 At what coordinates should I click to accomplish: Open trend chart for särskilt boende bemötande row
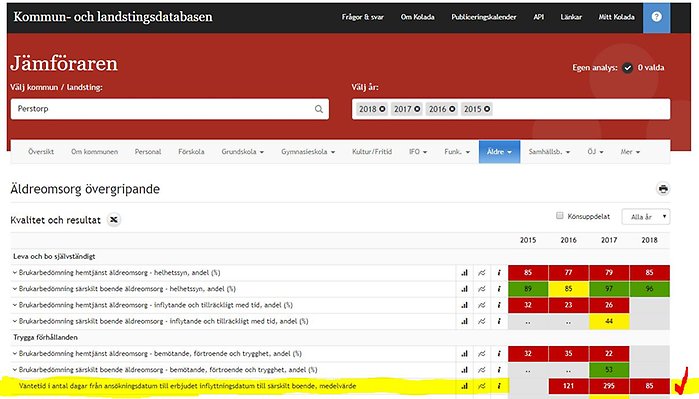pyautogui.click(x=482, y=370)
